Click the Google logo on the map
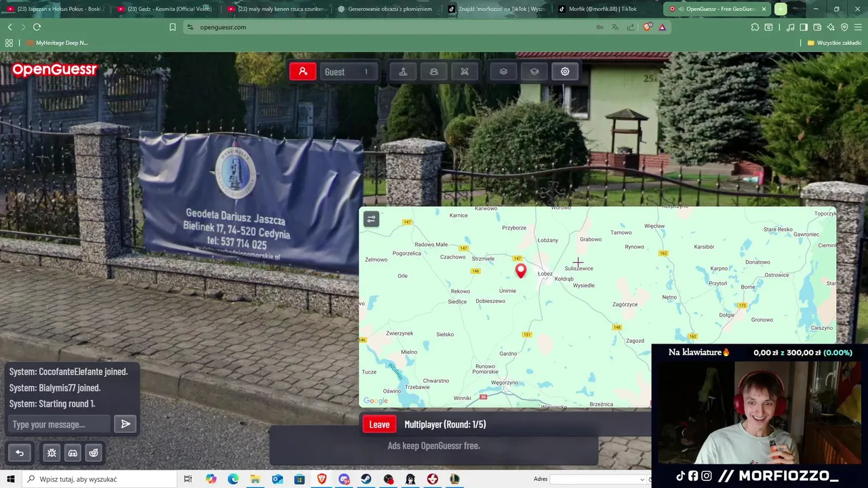Screen dimensions: 868x488 pyautogui.click(x=376, y=401)
